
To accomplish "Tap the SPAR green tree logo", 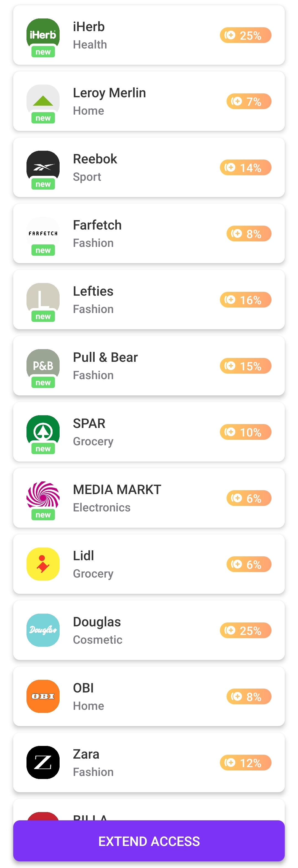I will point(43,432).
